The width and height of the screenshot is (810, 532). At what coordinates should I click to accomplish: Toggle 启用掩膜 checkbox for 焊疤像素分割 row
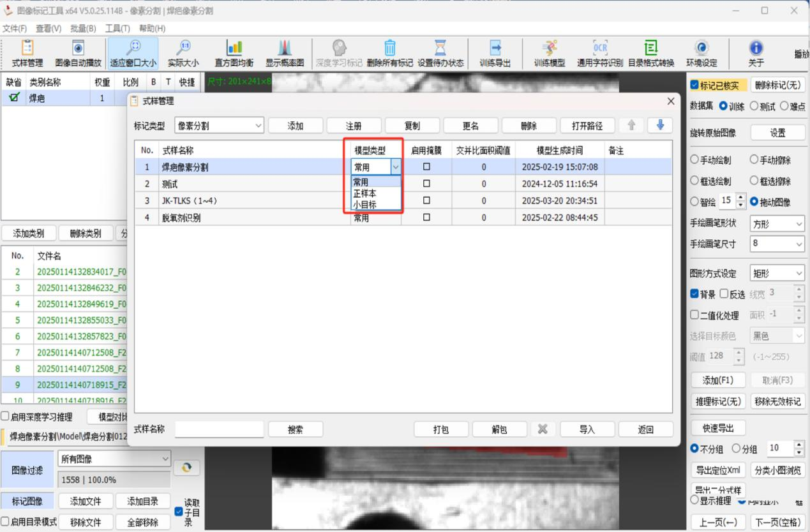[x=426, y=167]
